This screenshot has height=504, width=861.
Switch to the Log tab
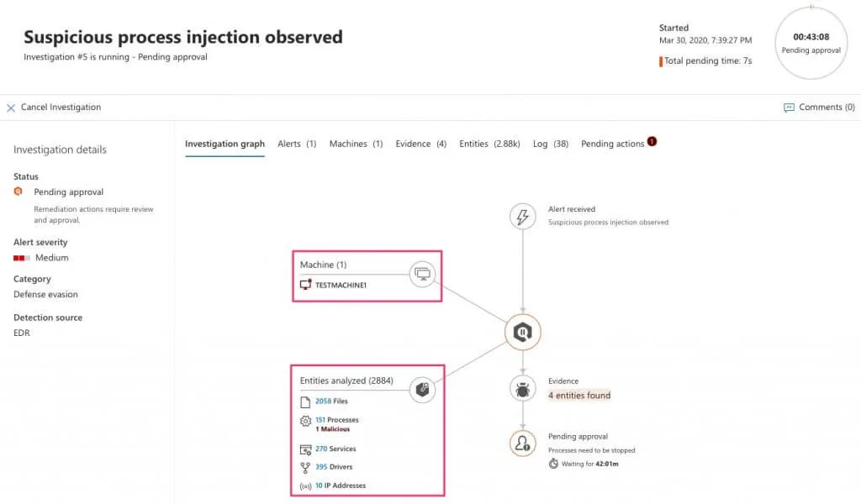click(x=550, y=144)
